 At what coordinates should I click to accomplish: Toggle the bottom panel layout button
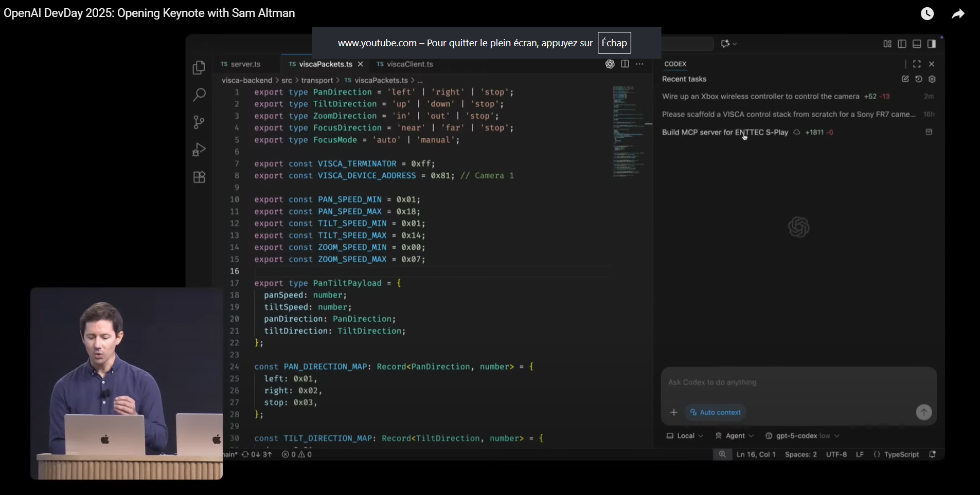point(917,44)
